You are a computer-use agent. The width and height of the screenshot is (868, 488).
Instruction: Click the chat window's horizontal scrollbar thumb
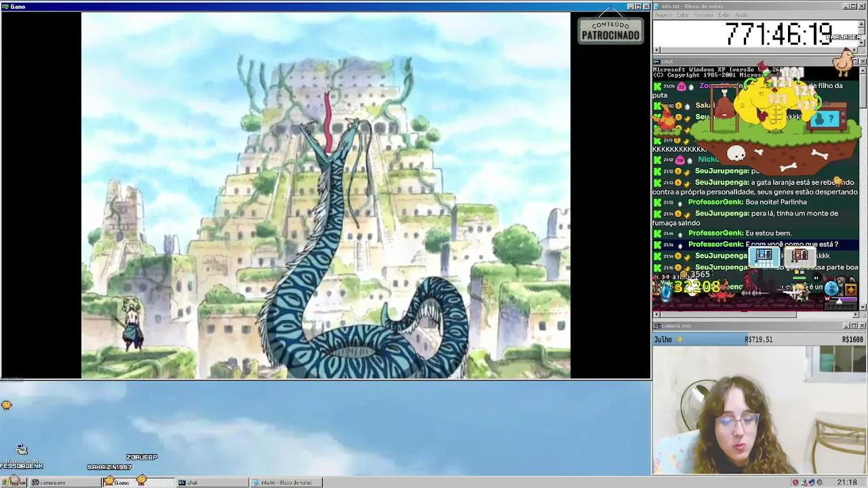pyautogui.click(x=729, y=314)
